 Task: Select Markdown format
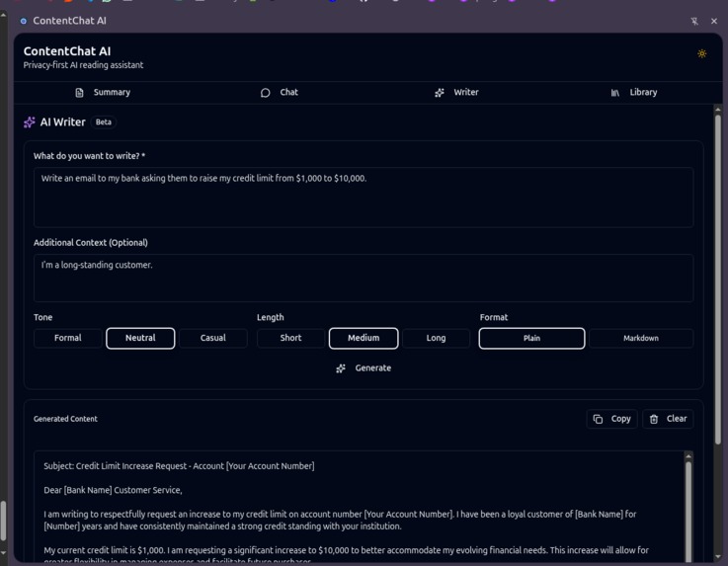641,338
